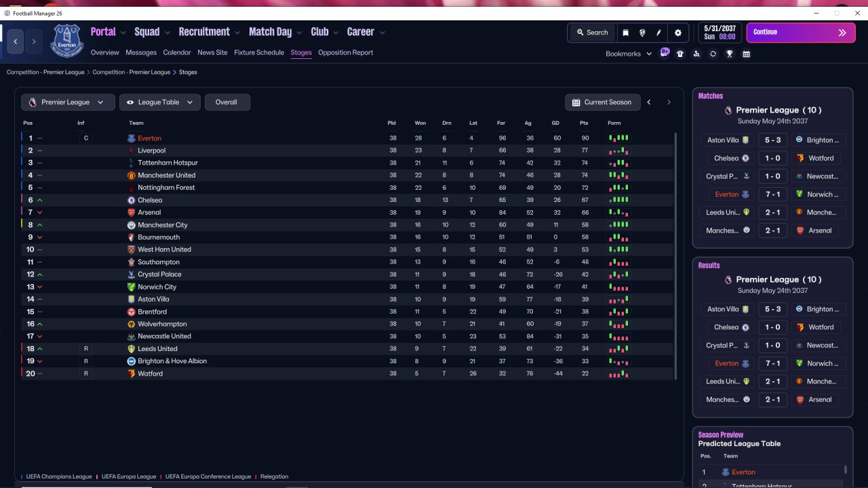Viewport: 868px width, 488px height.
Task: Expand the Portal menu chevron
Action: click(123, 33)
